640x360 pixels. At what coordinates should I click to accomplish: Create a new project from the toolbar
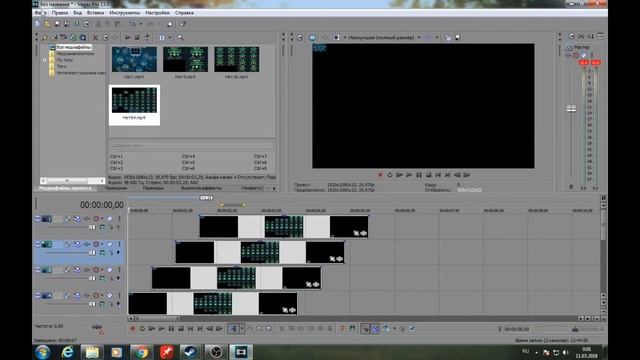tap(38, 24)
